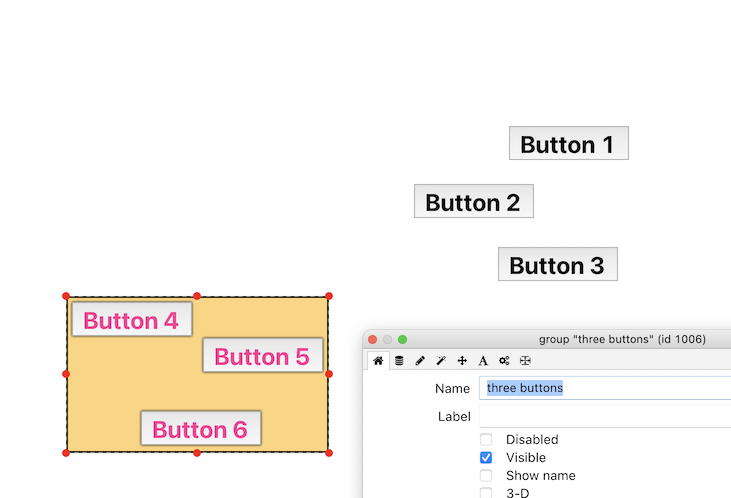
Task: Enable the Disabled checkbox
Action: coord(486,440)
